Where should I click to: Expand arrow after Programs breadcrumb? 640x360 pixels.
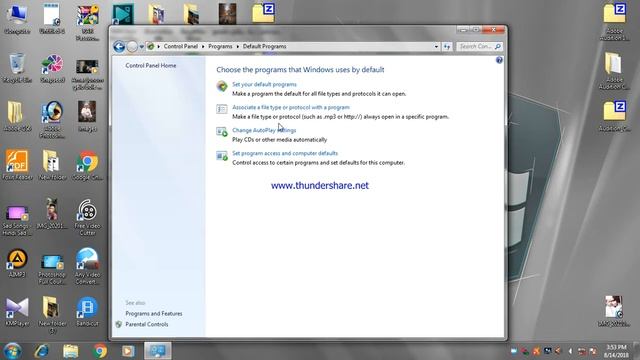click(x=238, y=47)
